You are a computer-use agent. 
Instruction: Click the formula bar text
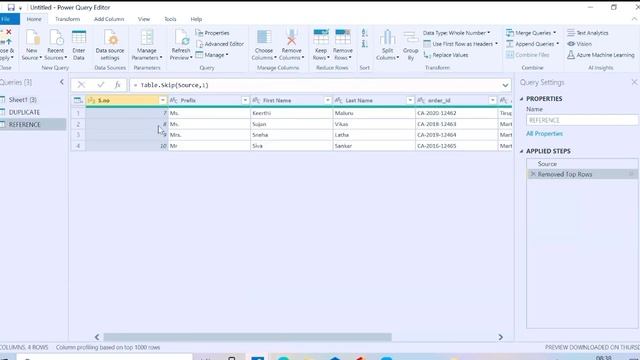[x=174, y=85]
